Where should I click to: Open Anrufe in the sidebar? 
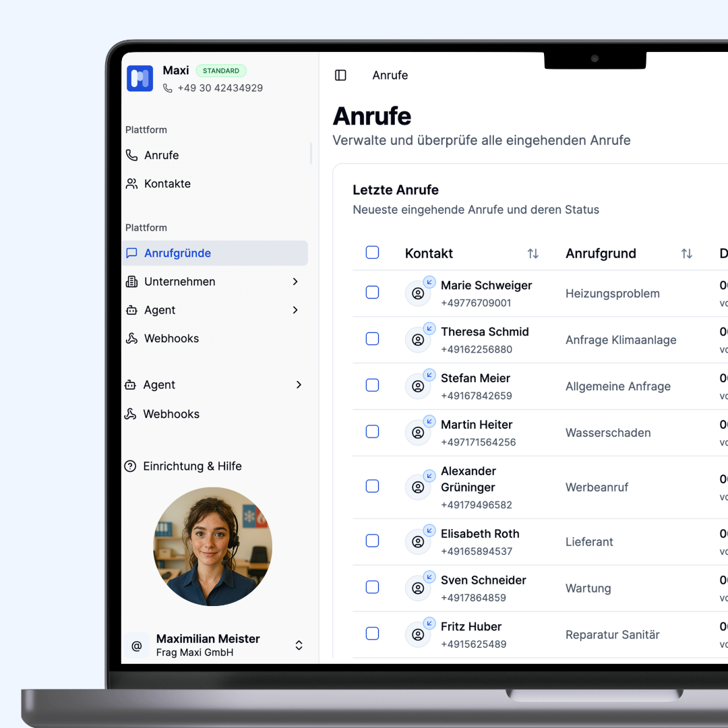[x=161, y=155]
